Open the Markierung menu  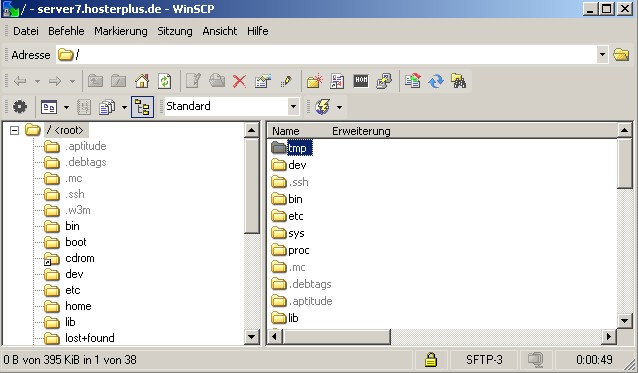pyautogui.click(x=121, y=31)
